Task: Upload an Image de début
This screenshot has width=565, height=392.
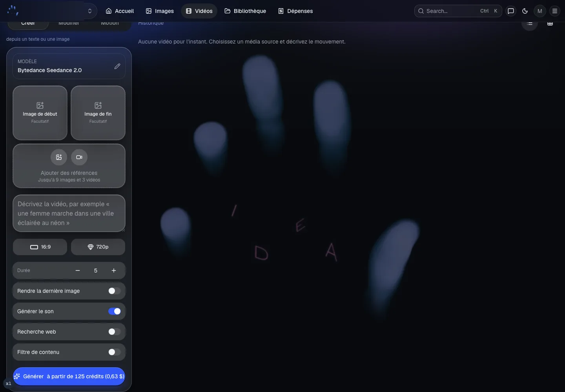Action: [x=40, y=113]
